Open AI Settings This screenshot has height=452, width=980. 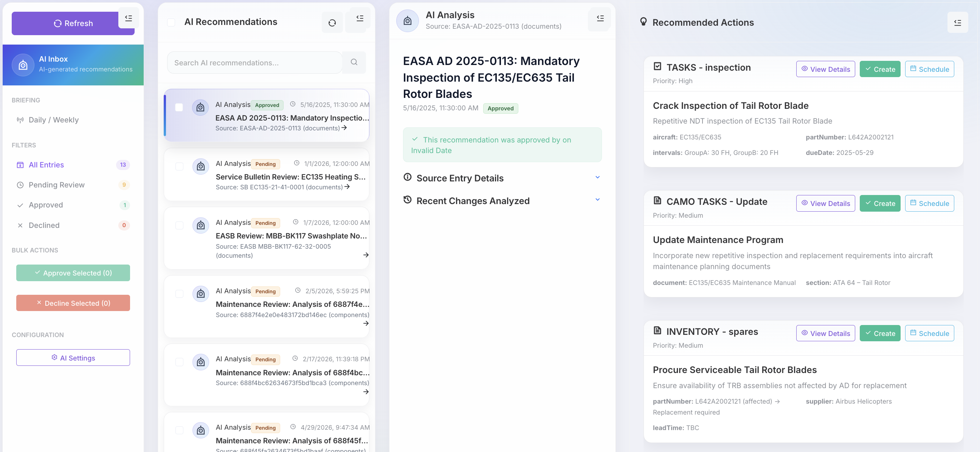pyautogui.click(x=73, y=358)
